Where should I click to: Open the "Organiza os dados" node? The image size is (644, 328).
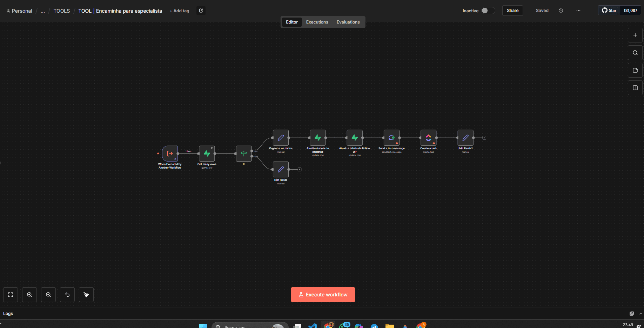[280, 138]
